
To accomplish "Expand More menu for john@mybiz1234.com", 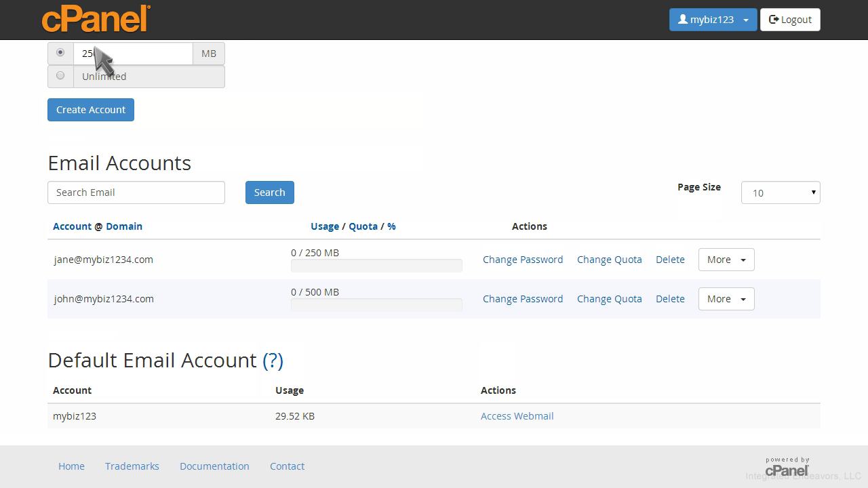I will coord(726,299).
